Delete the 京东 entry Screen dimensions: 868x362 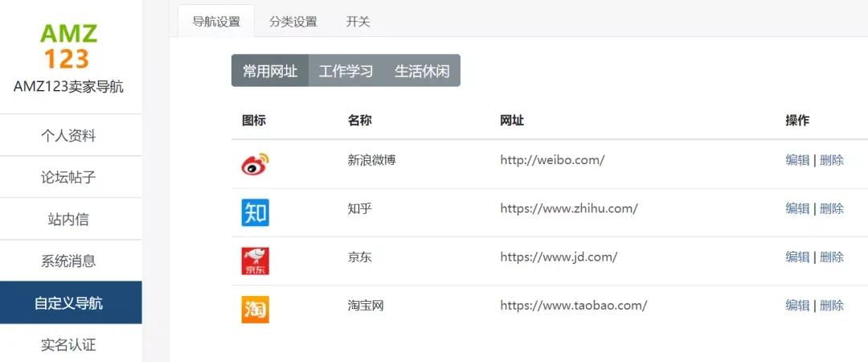pyautogui.click(x=832, y=257)
